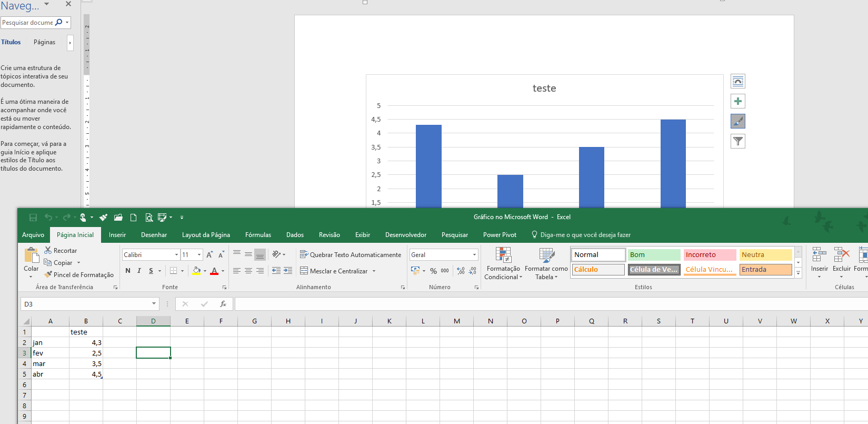
Task: Increase font size with the larger A
Action: 209,255
